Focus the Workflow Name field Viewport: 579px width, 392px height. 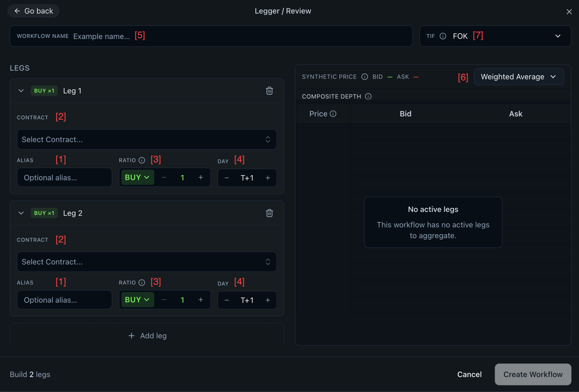[x=211, y=36]
